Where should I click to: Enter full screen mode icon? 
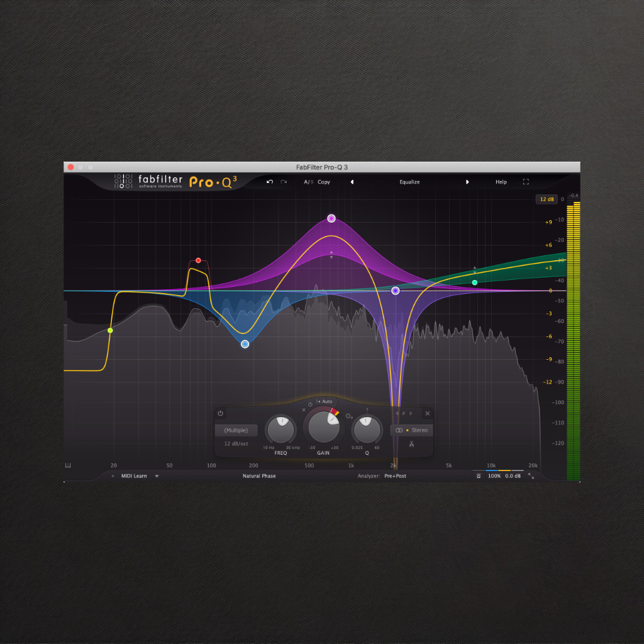[x=526, y=182]
